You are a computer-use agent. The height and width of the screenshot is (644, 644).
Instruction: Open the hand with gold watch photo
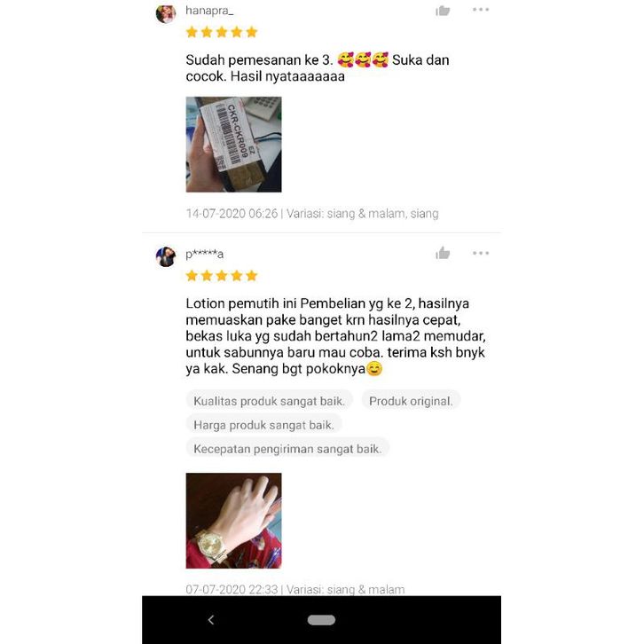coord(233,521)
